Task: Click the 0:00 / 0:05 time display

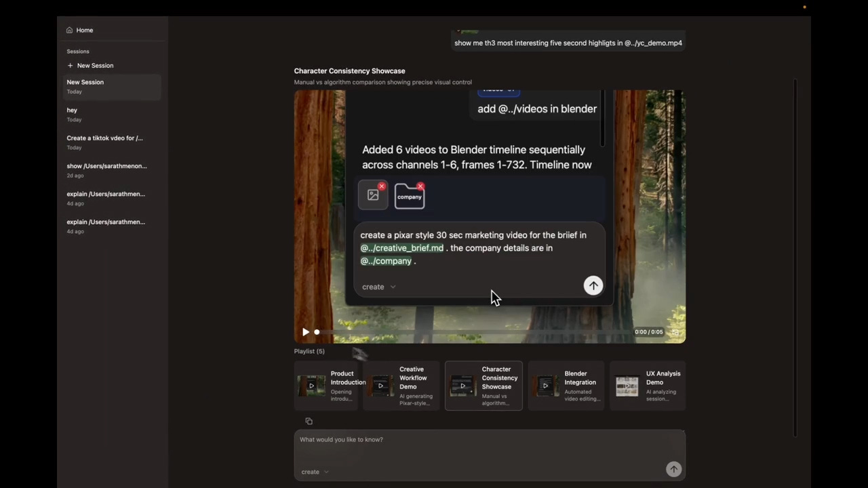Action: [x=649, y=332]
